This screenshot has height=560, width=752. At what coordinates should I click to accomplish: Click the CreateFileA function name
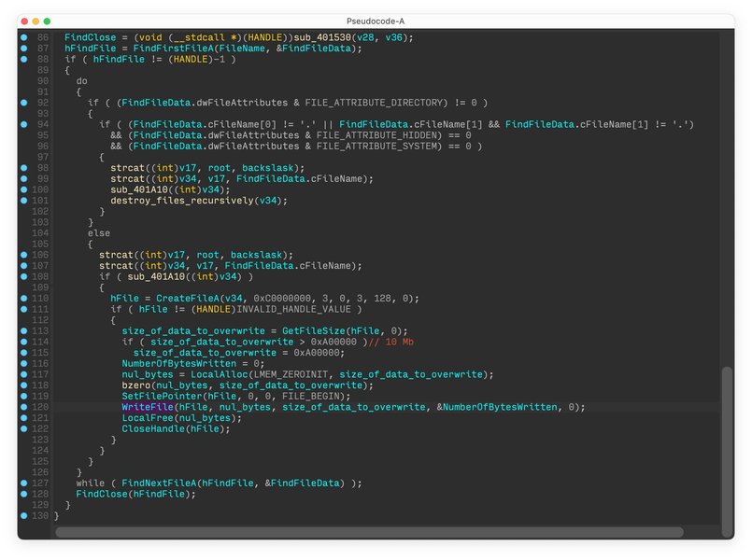pyautogui.click(x=184, y=299)
